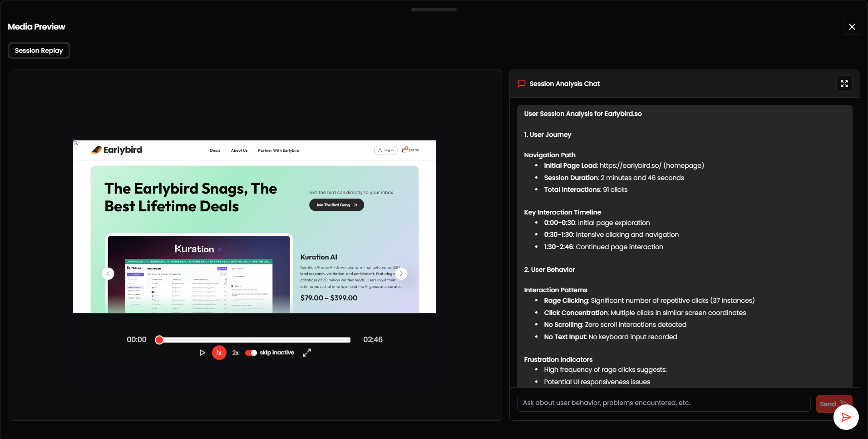Toggle the skip inactive switch

(x=251, y=353)
